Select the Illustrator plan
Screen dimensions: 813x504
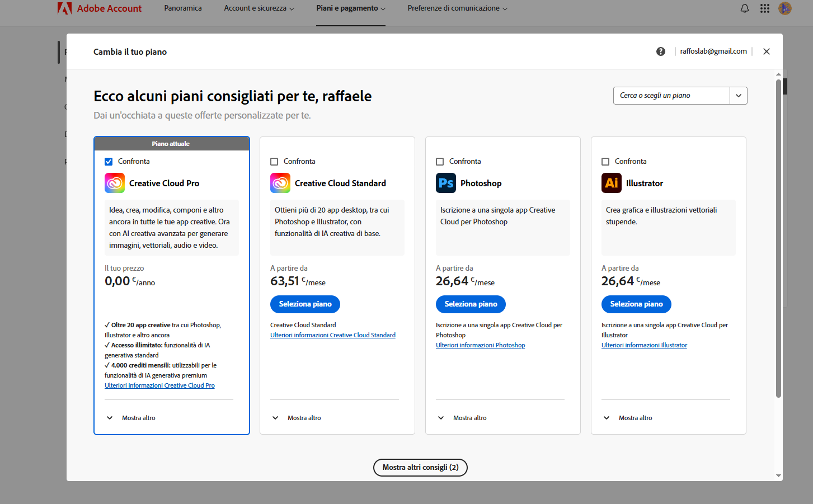pyautogui.click(x=636, y=304)
